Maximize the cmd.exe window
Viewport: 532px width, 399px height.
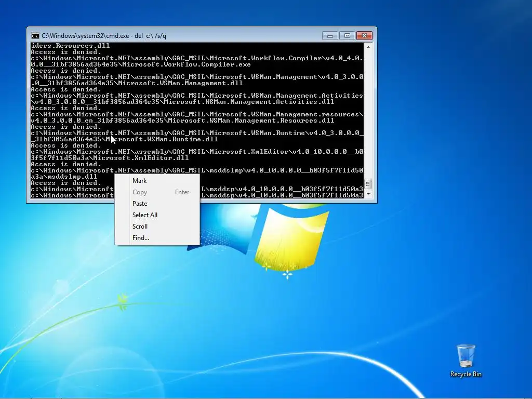pos(347,36)
